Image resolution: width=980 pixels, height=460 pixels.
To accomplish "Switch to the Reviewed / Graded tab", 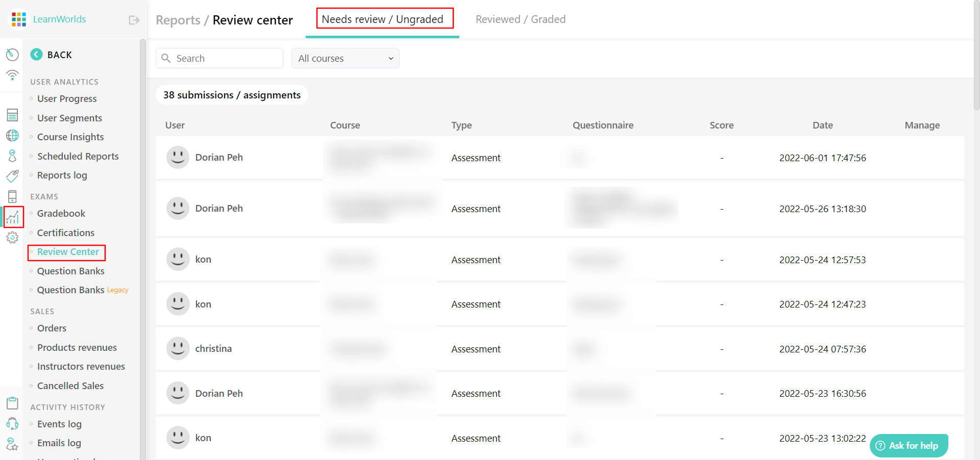I will tap(520, 19).
